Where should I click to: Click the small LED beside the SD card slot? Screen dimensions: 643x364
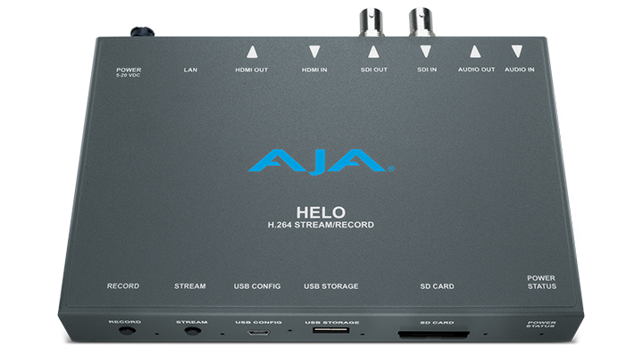click(x=485, y=334)
